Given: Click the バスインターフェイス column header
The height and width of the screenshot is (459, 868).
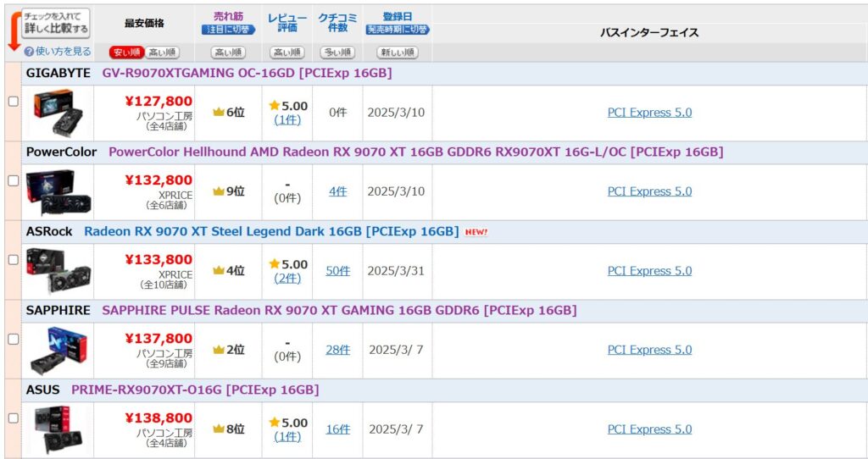Looking at the screenshot, I should [649, 33].
